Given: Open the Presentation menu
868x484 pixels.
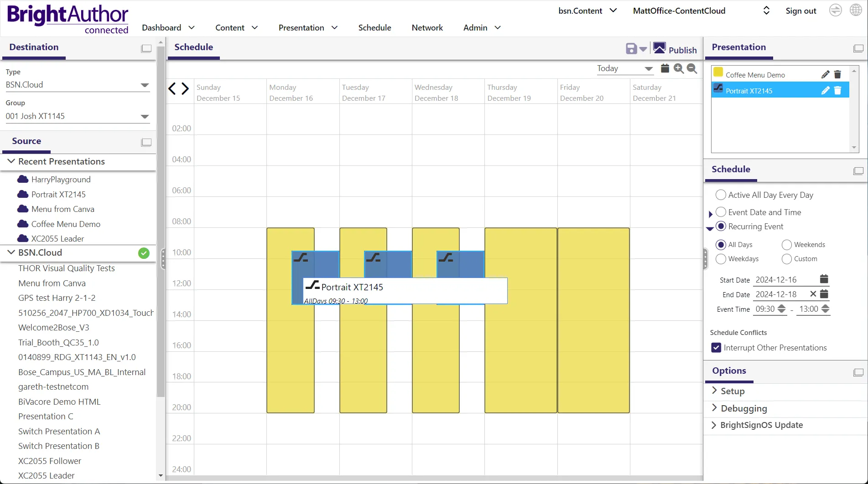Looking at the screenshot, I should [308, 27].
